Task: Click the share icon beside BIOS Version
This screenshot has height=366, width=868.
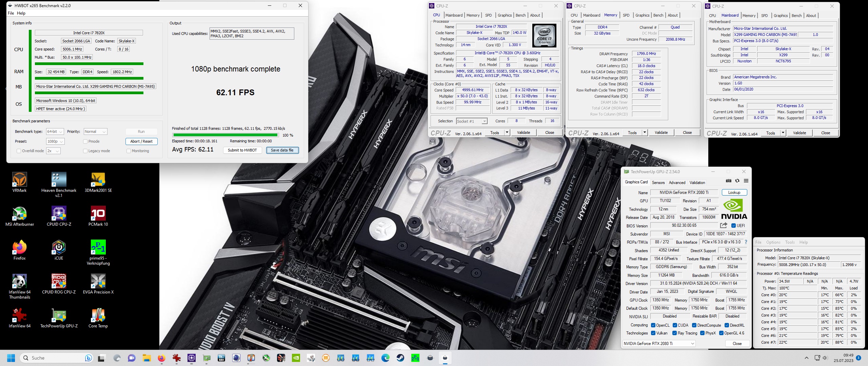Action: pos(723,225)
